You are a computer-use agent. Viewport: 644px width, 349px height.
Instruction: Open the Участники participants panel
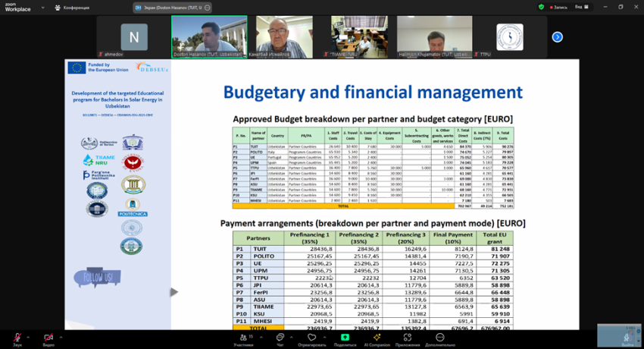[244, 338]
